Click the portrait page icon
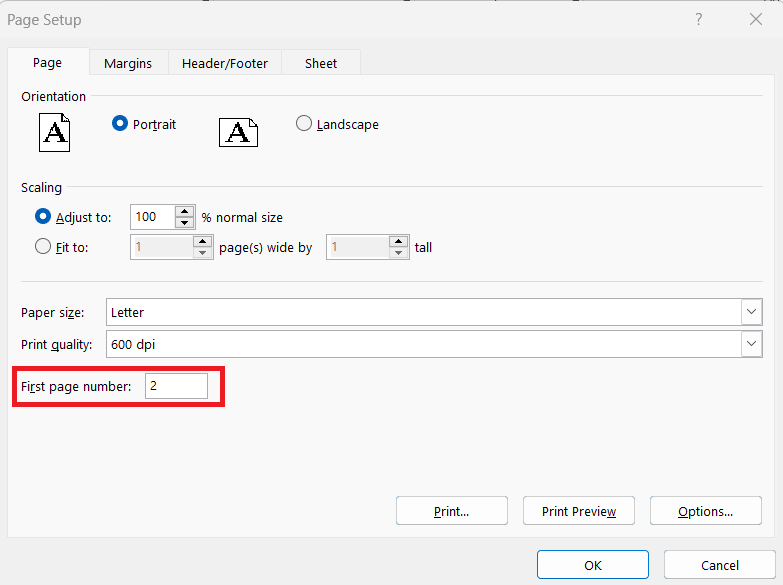 coord(54,132)
